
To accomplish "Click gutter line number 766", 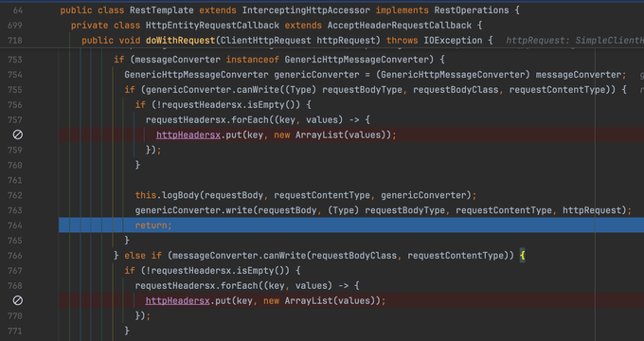I will tap(15, 256).
